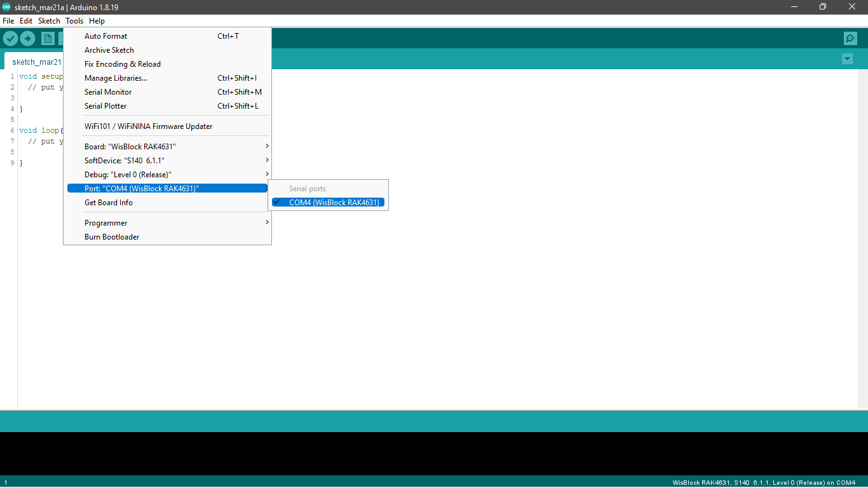Click the "void loop(" code line
The image size is (868, 488).
tap(41, 130)
